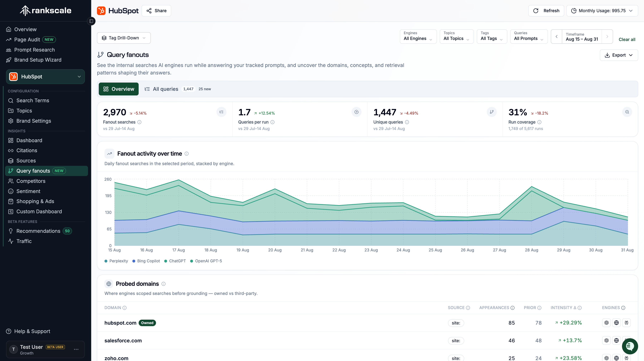This screenshot has width=644, height=361.
Task: Click the gauge icon on Queries per run card
Action: [x=357, y=112]
